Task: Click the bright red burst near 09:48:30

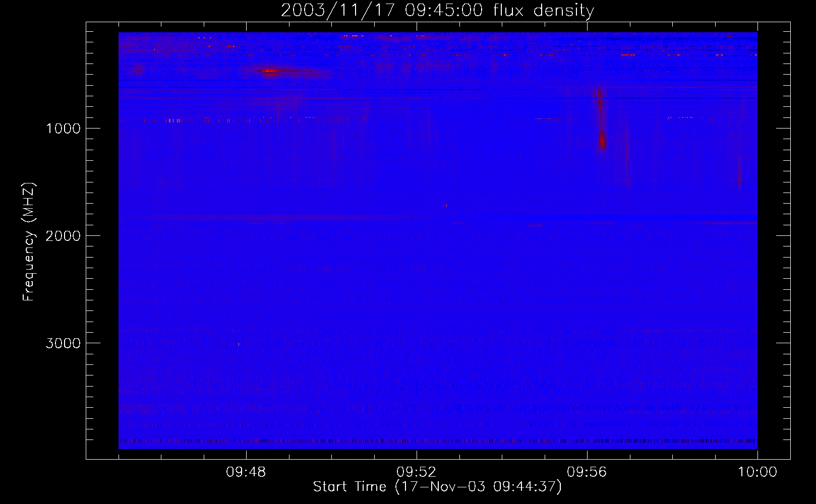Action: click(271, 71)
